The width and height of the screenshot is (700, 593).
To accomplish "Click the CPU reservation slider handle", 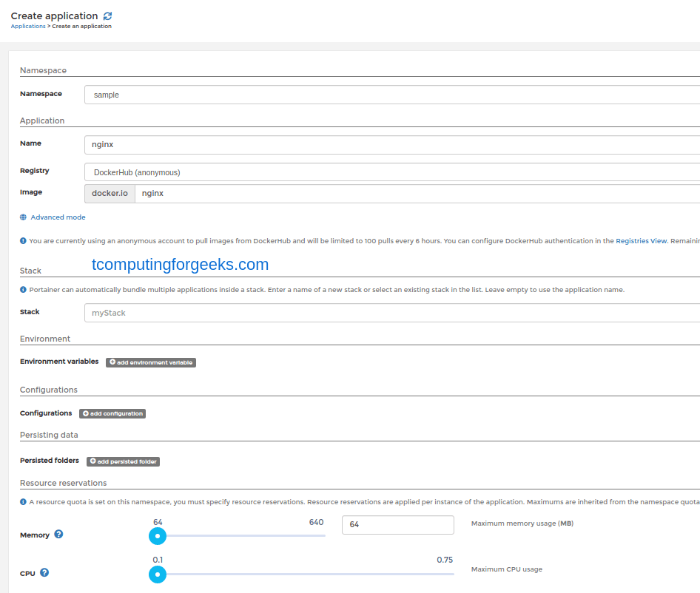I will pyautogui.click(x=158, y=574).
